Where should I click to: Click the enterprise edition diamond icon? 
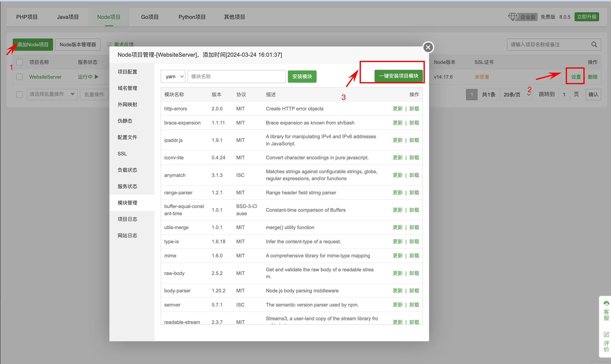click(513, 17)
